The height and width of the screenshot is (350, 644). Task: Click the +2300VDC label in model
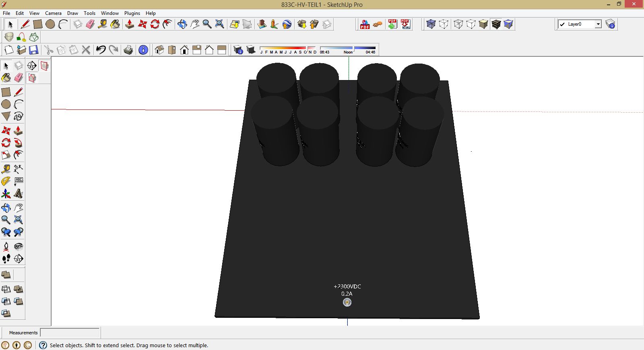pos(347,286)
